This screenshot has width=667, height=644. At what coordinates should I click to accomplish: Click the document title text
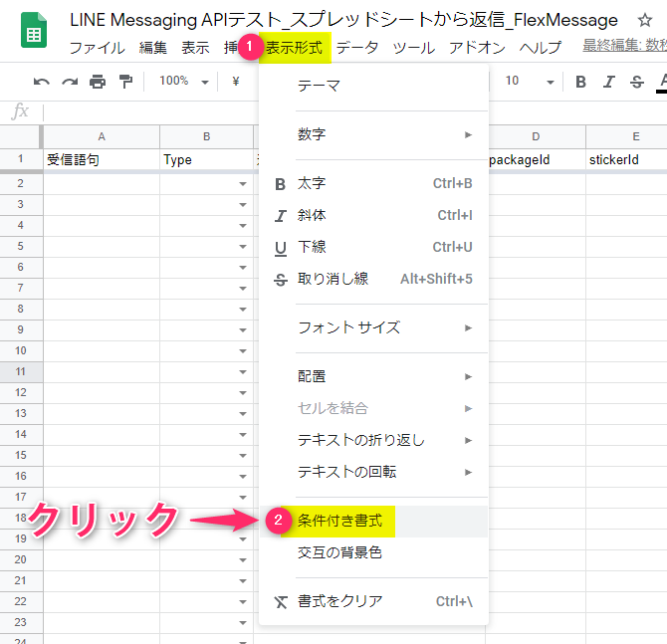coord(343,20)
